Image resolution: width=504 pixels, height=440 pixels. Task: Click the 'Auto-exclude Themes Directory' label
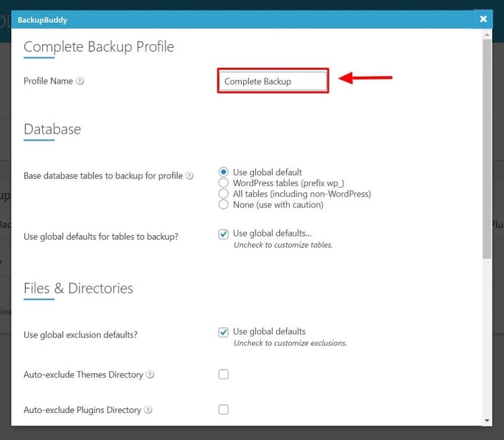click(84, 374)
